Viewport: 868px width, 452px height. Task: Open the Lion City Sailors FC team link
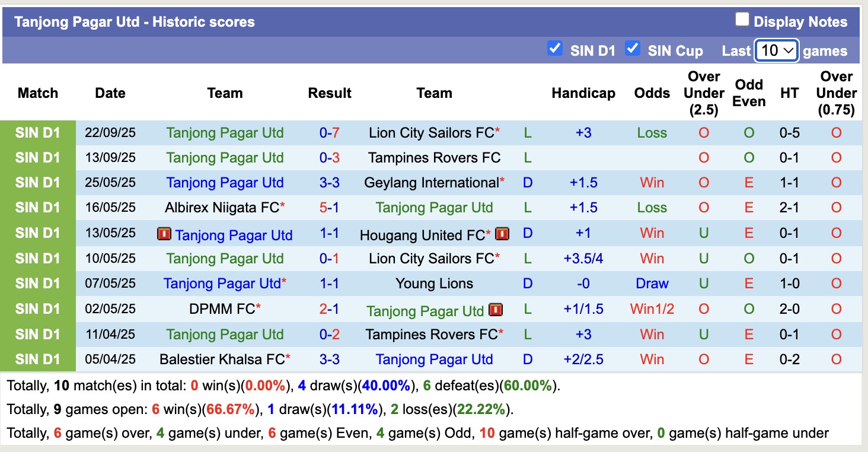click(431, 132)
